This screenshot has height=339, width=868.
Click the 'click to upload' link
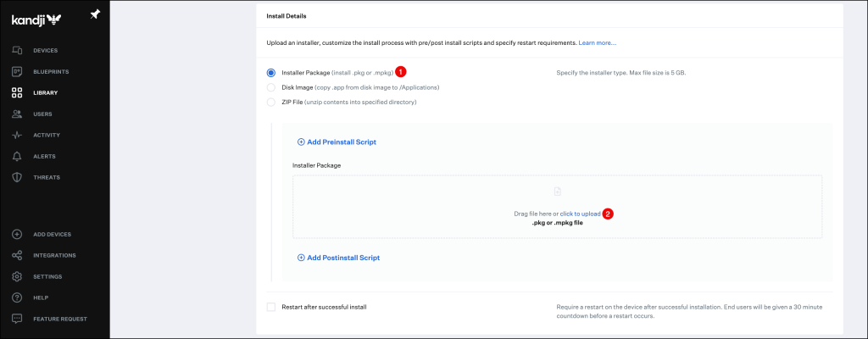click(580, 214)
